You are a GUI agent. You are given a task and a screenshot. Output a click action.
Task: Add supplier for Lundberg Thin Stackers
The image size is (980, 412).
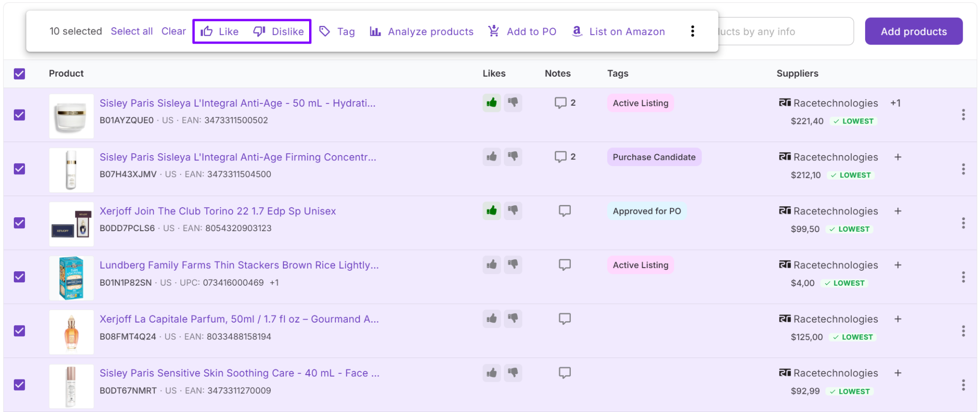[x=898, y=265]
